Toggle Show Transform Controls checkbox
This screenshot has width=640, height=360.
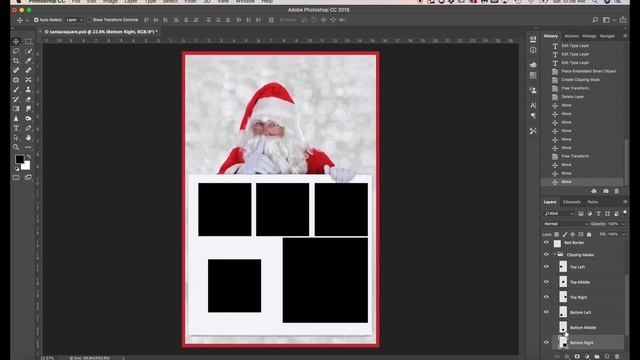[89, 20]
